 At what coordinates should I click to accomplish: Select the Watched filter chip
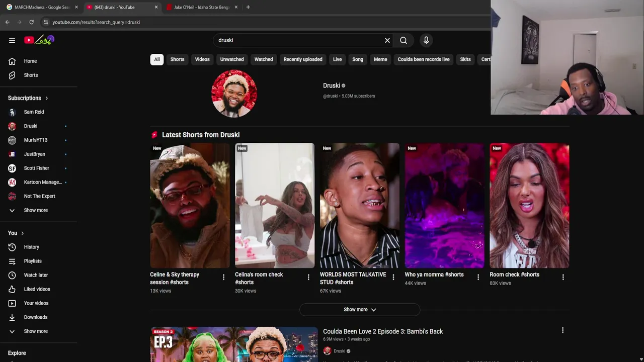click(x=264, y=59)
